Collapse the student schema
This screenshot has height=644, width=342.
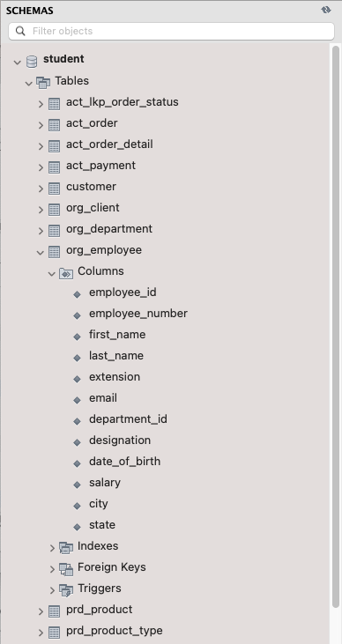18,63
